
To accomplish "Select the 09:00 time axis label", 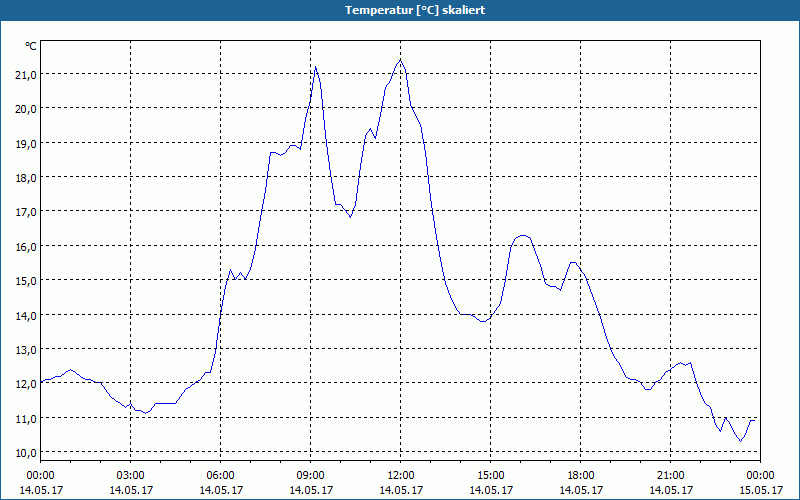I will [310, 476].
